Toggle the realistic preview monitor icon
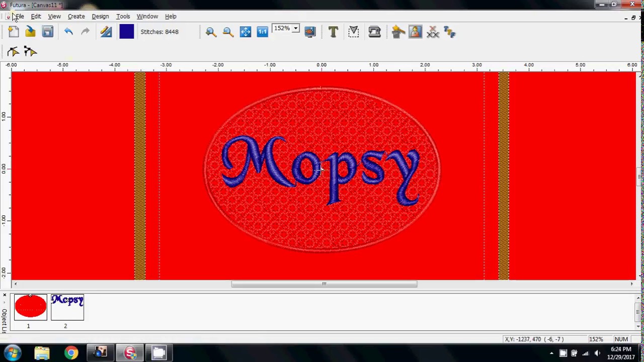644x362 pixels. click(x=310, y=32)
